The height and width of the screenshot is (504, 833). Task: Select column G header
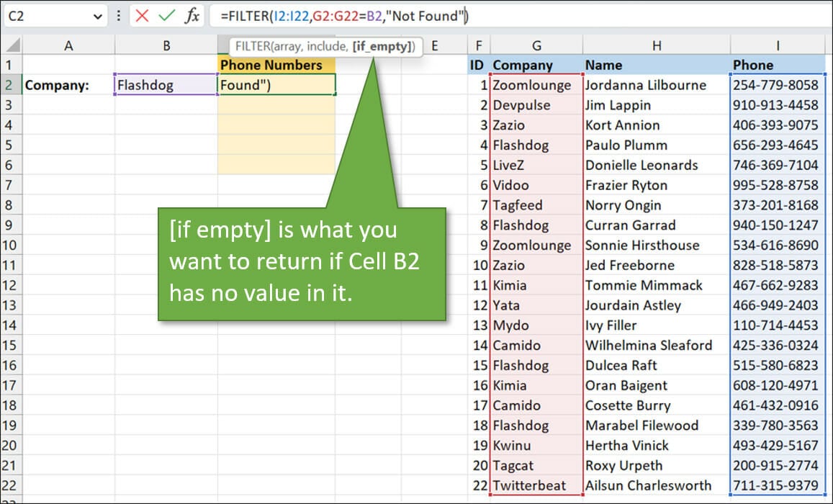coord(536,45)
